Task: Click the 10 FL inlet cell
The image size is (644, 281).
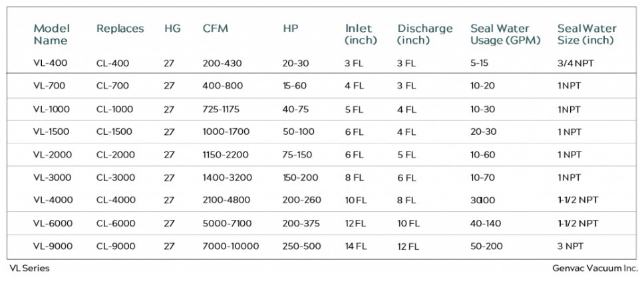Action: (x=355, y=201)
